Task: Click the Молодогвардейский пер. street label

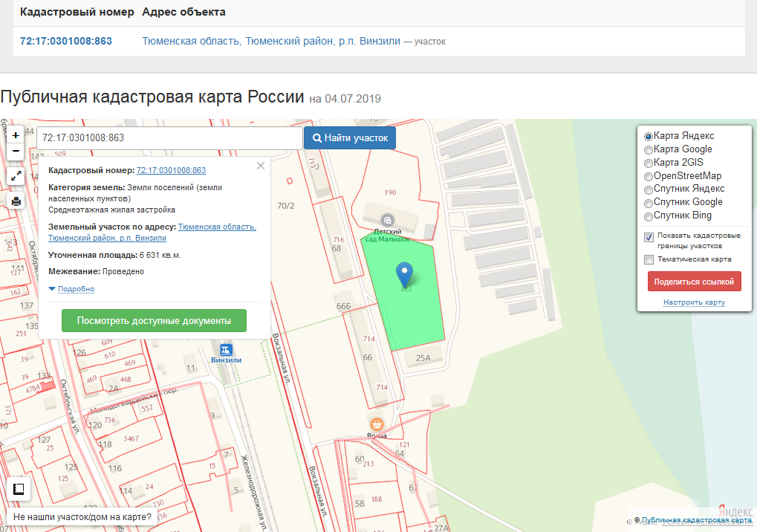Action: (x=134, y=402)
